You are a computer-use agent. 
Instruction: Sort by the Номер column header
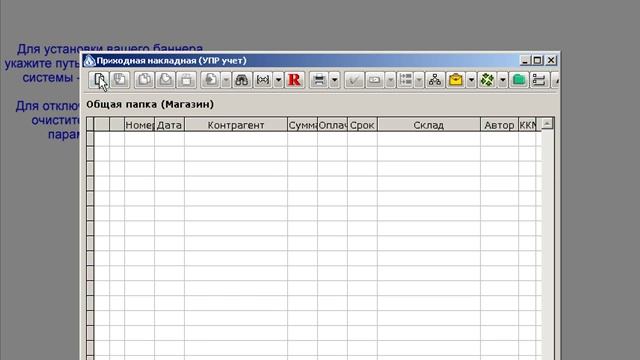coord(139,125)
